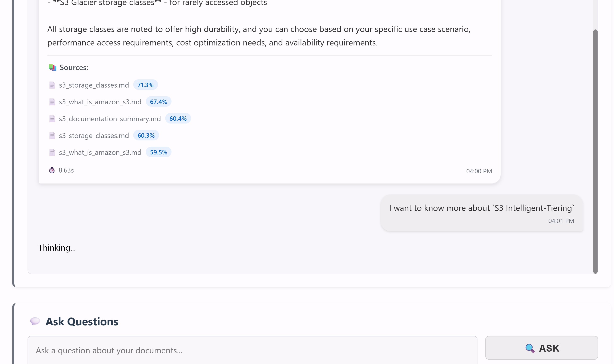
Task: Click the Thinking... status text
Action: 57,248
